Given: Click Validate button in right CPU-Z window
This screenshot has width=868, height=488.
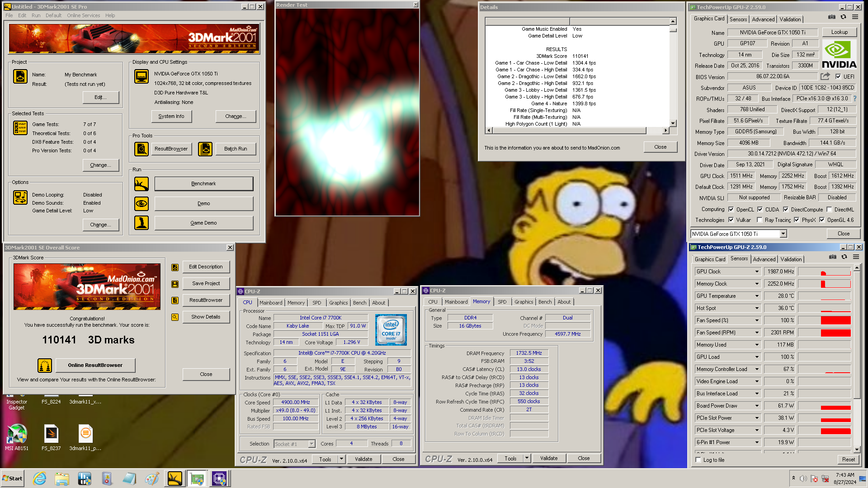Looking at the screenshot, I should coord(549,458).
